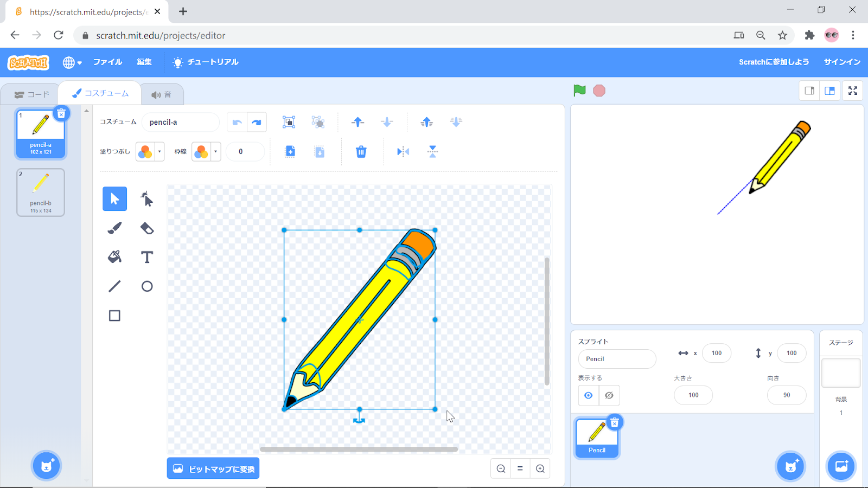Click choose a backdrop button

(x=841, y=466)
